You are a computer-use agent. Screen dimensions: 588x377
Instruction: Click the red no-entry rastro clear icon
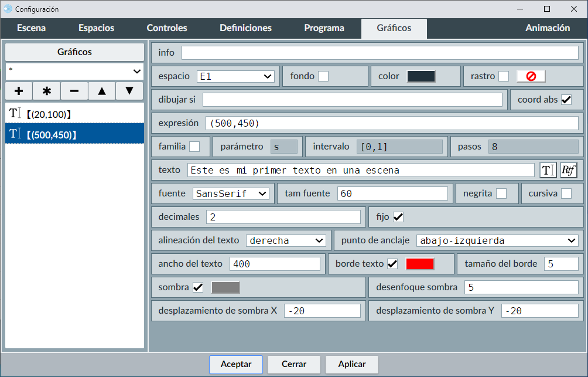(x=531, y=76)
